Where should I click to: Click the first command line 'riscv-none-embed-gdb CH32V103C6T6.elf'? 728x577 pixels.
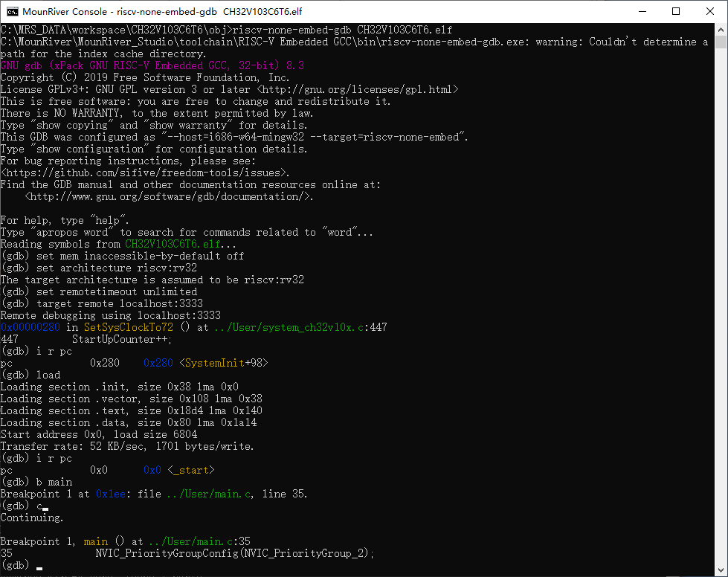tap(342, 30)
